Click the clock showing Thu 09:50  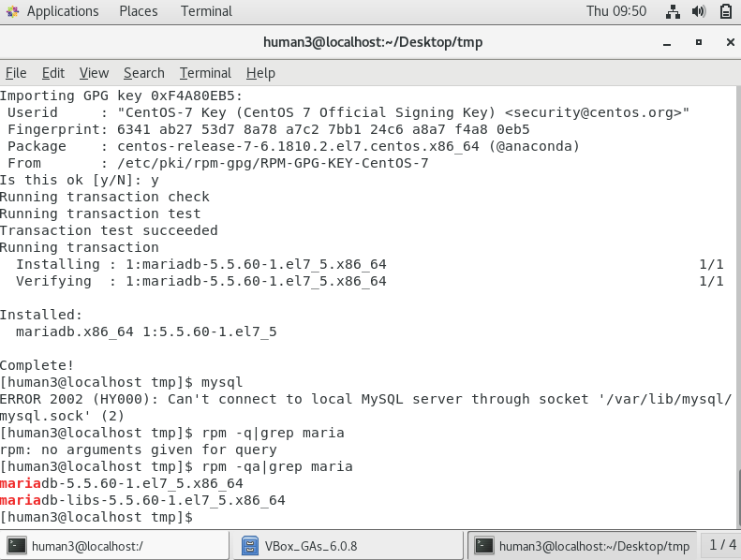616,11
